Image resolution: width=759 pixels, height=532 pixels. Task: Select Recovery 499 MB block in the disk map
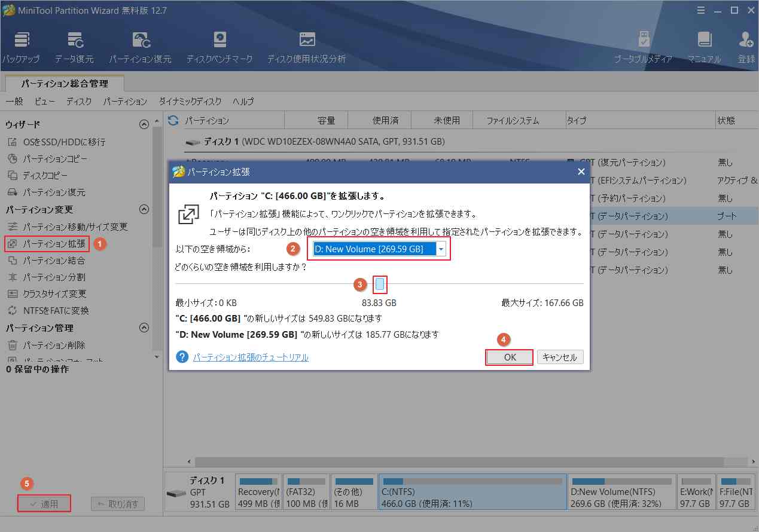coord(258,492)
